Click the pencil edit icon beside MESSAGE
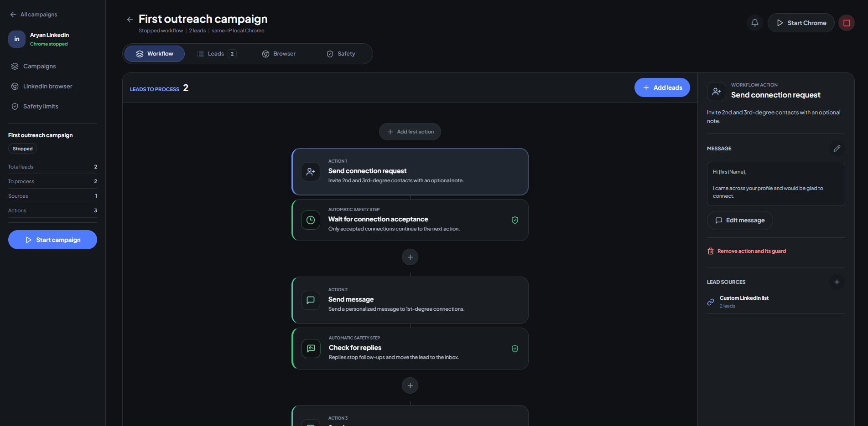868x426 pixels. [837, 149]
